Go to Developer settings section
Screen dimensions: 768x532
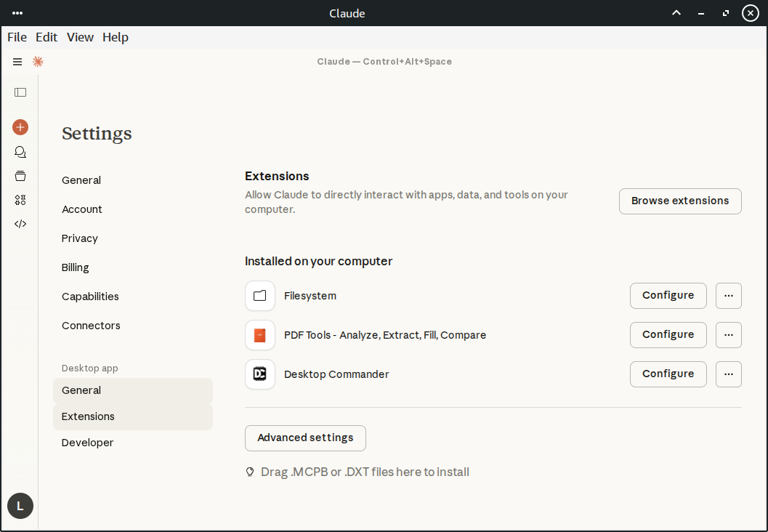[87, 443]
